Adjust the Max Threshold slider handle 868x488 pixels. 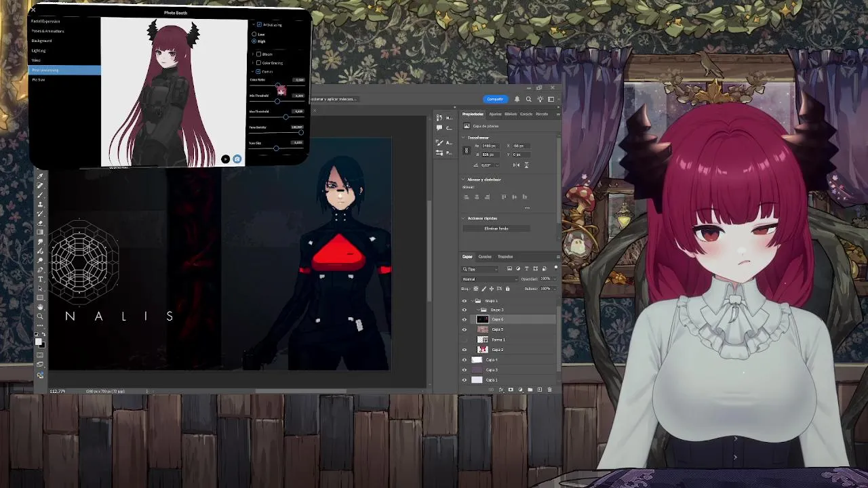click(x=285, y=117)
